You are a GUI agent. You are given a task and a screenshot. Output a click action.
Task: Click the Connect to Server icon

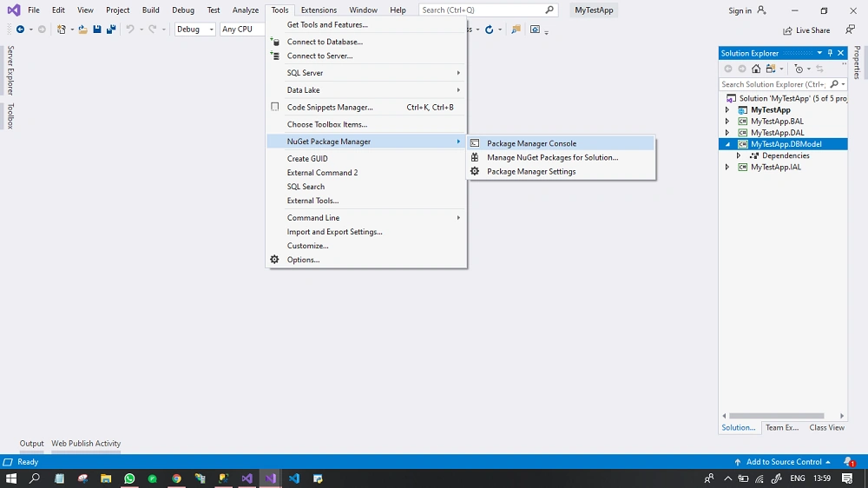(x=274, y=56)
